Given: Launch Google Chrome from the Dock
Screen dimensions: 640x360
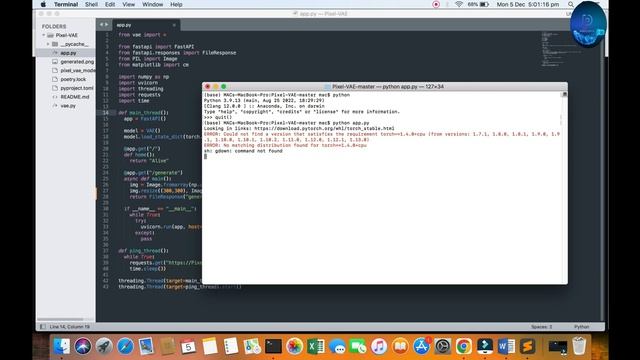Looking at the screenshot, I should [464, 347].
